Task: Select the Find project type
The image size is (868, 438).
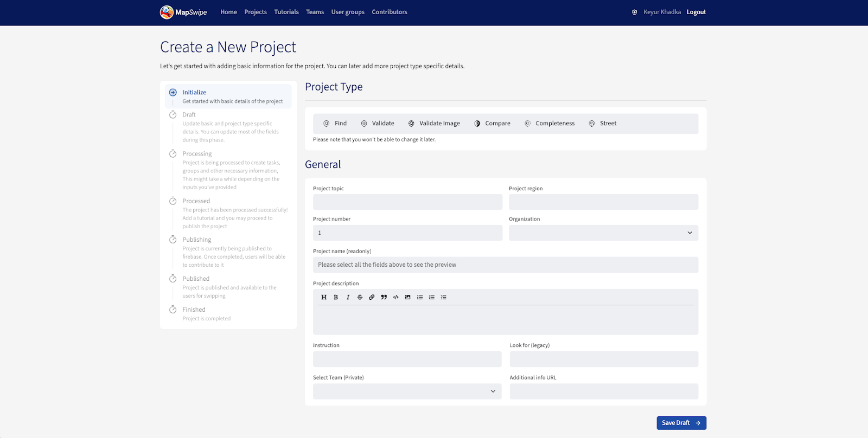Action: pyautogui.click(x=335, y=124)
